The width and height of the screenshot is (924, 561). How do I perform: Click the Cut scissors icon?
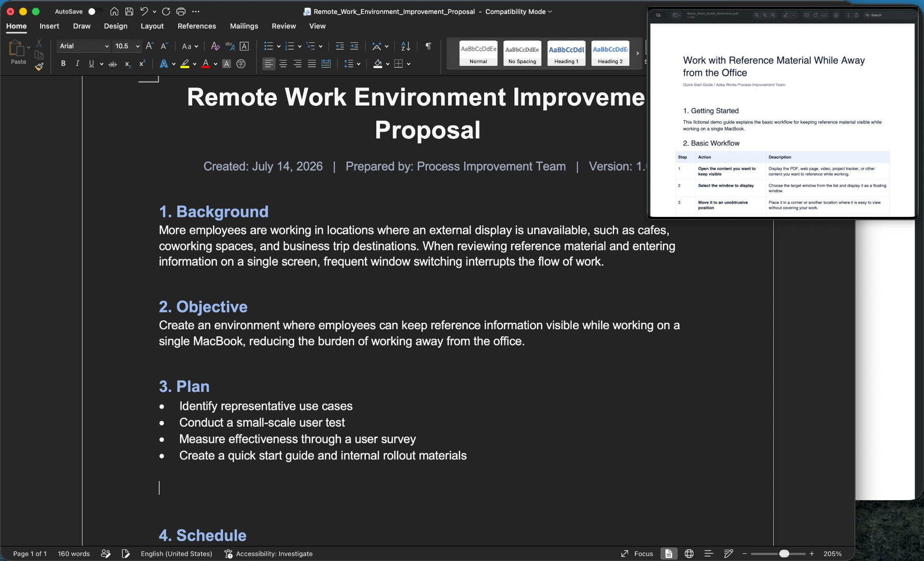pyautogui.click(x=39, y=43)
